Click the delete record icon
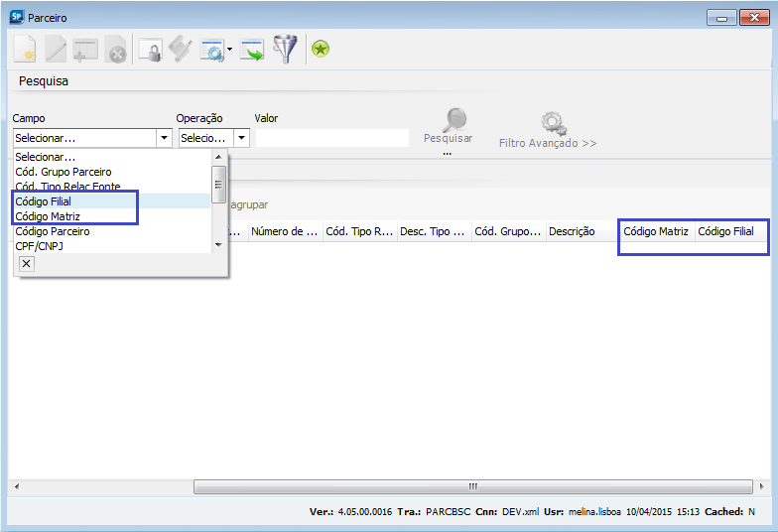This screenshot has width=778, height=532. (115, 50)
